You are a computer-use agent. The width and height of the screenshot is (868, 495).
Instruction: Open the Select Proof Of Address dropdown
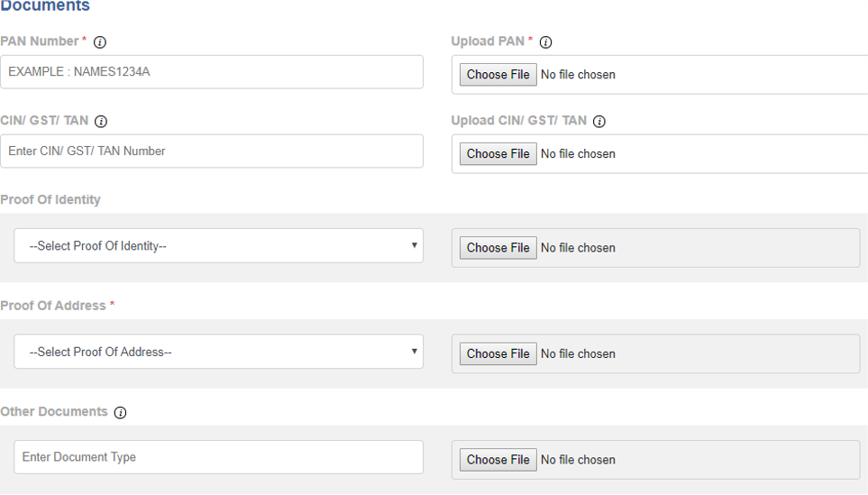[217, 352]
